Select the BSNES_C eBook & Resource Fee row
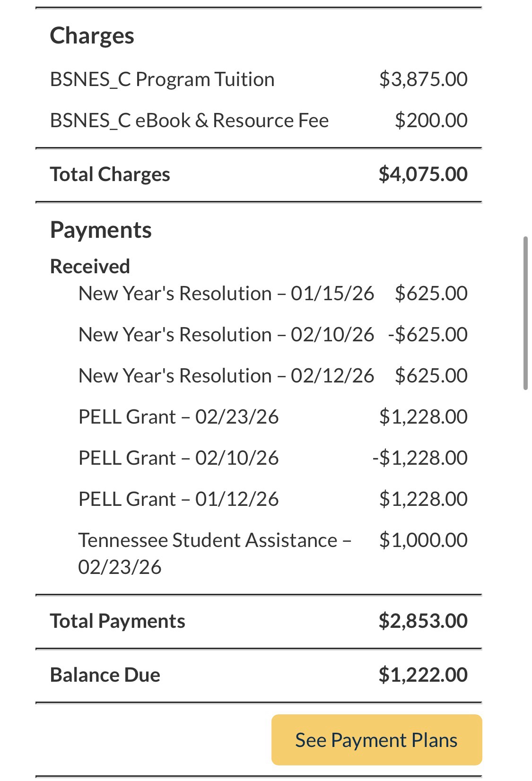Image resolution: width=532 pixels, height=781 pixels. pyautogui.click(x=189, y=121)
